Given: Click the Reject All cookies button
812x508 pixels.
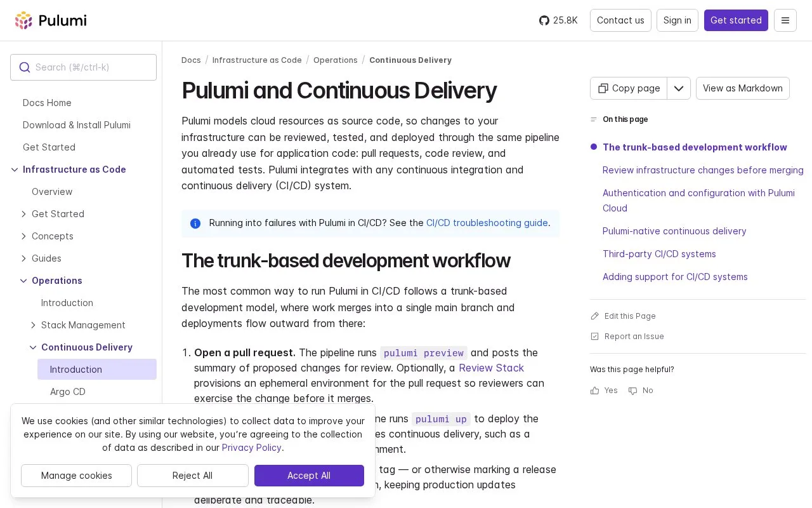Looking at the screenshot, I should point(192,476).
